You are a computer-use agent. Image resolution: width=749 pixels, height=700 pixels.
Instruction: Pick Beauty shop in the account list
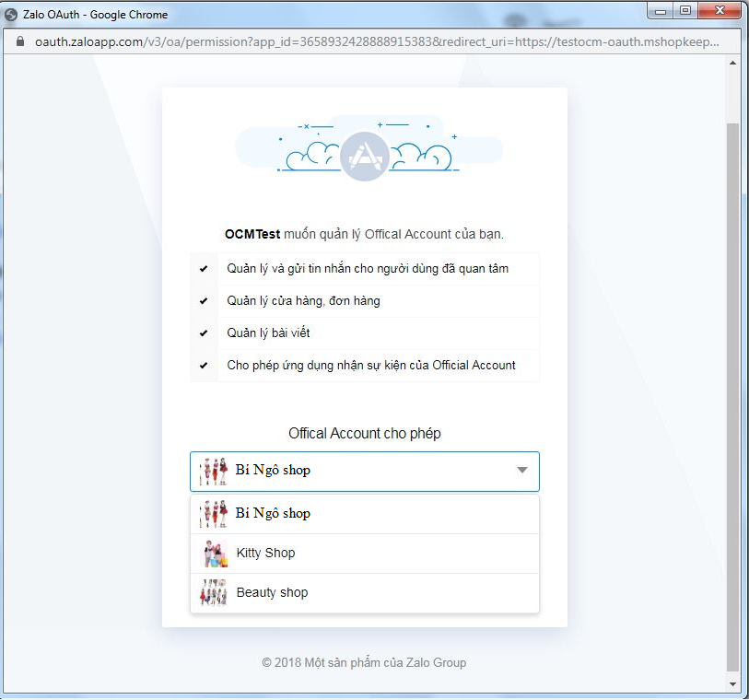(x=365, y=593)
